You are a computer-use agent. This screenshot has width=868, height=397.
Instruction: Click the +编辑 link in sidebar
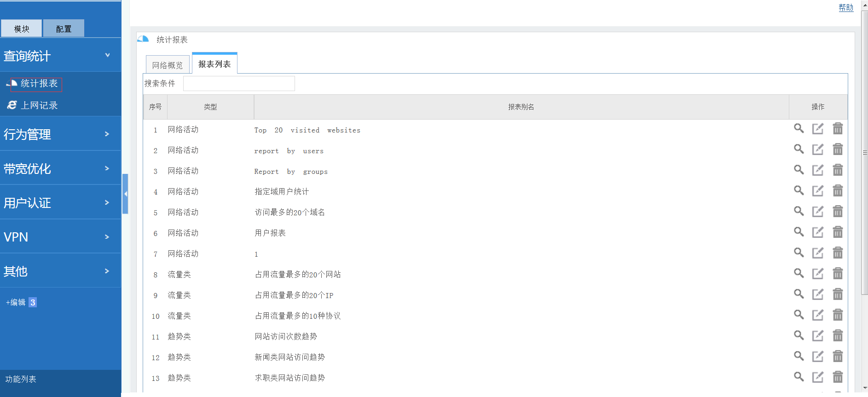[x=16, y=302]
